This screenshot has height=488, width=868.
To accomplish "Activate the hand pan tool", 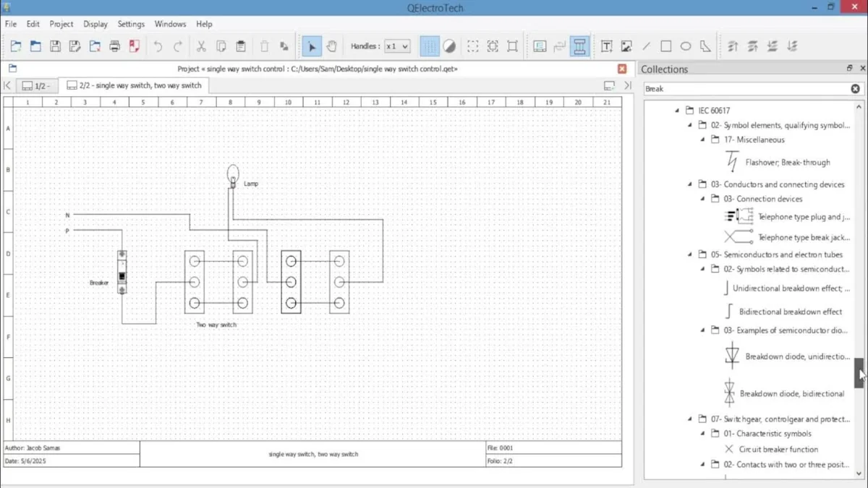I will [x=331, y=46].
